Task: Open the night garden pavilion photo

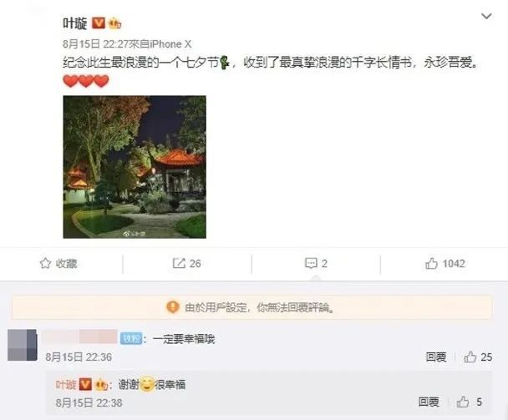Action: pyautogui.click(x=135, y=167)
